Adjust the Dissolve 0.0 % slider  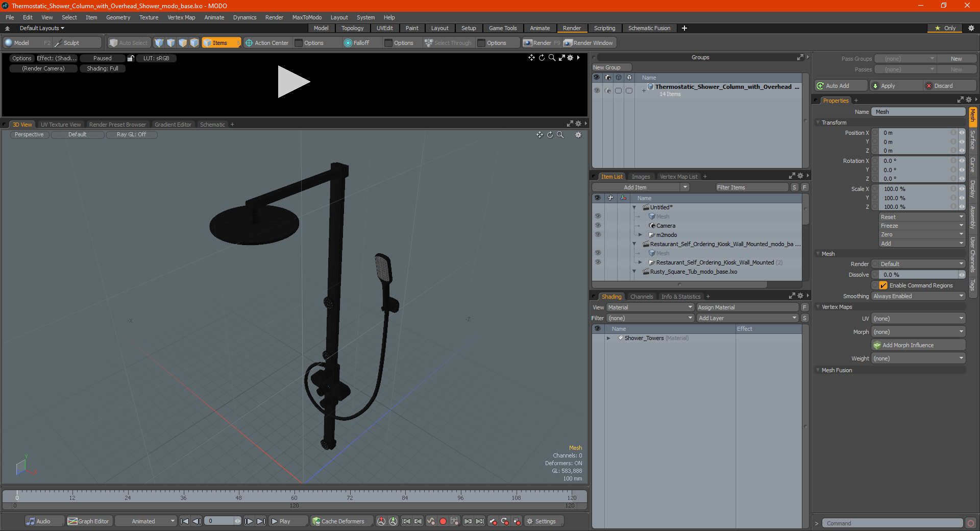pyautogui.click(x=918, y=275)
